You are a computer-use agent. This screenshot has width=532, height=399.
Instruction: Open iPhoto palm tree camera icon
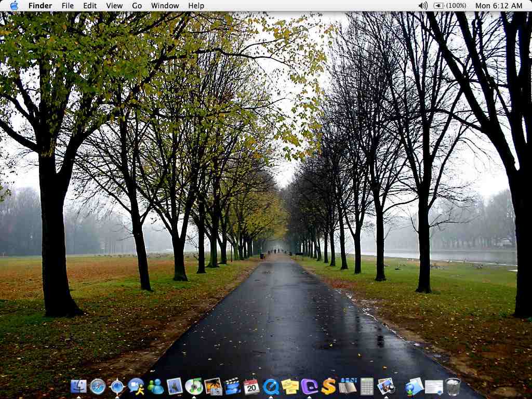[x=213, y=387]
